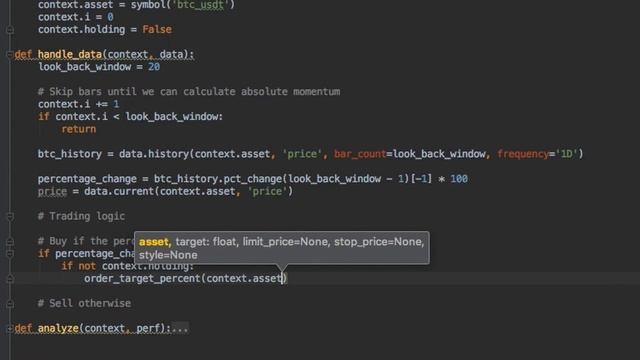Click 'stop_price=None' in the parameter hint

(378, 242)
